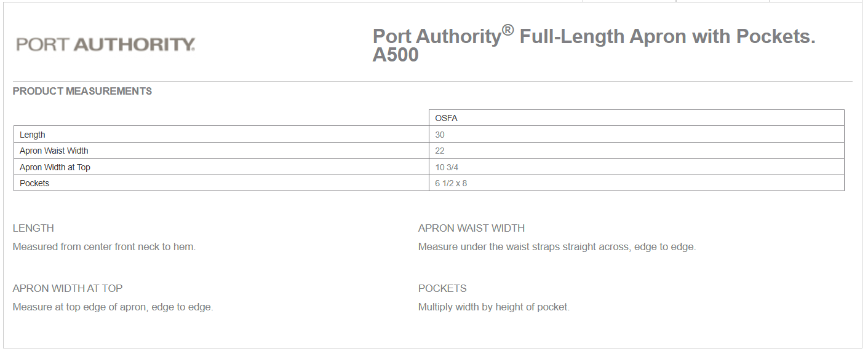Screen dimensions: 868x354
Task: Select the Apron Width at Top row label
Action: click(x=55, y=167)
